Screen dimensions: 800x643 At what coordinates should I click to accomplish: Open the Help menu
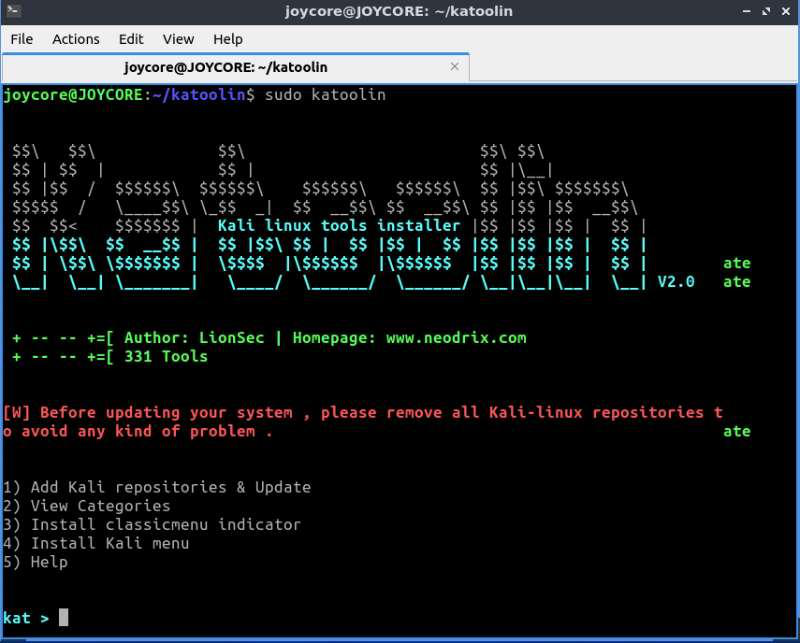tap(228, 39)
